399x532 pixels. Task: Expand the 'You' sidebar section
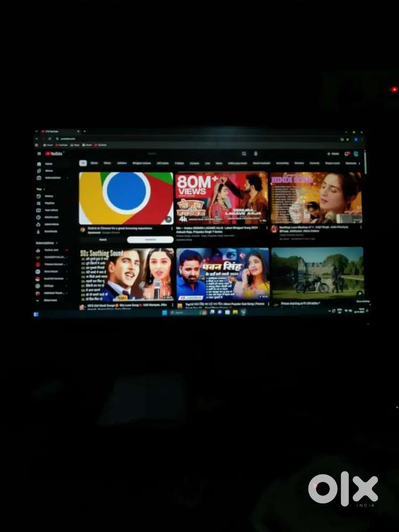40,189
